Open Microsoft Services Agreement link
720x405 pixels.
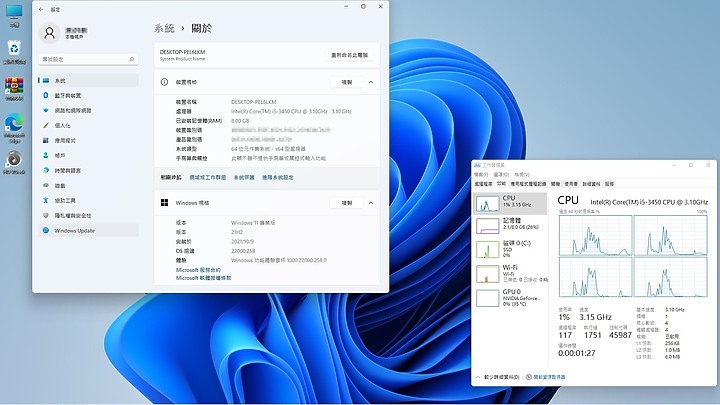pos(198,270)
